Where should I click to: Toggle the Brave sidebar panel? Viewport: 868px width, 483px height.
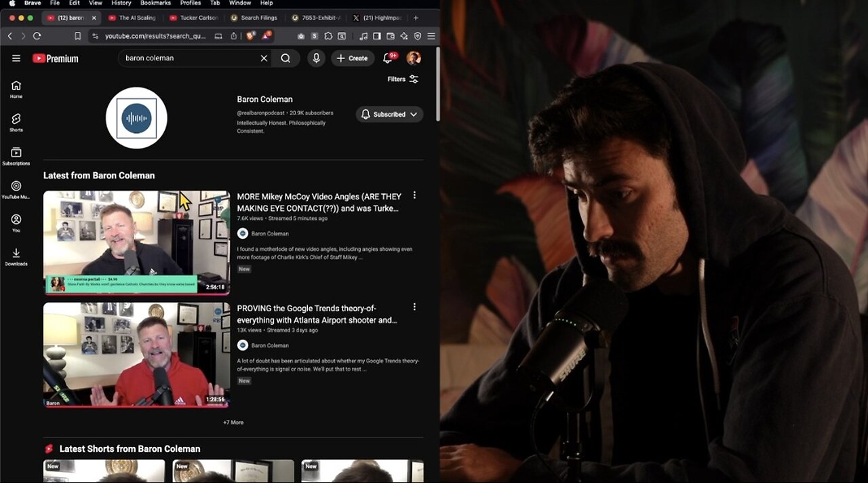pos(376,36)
